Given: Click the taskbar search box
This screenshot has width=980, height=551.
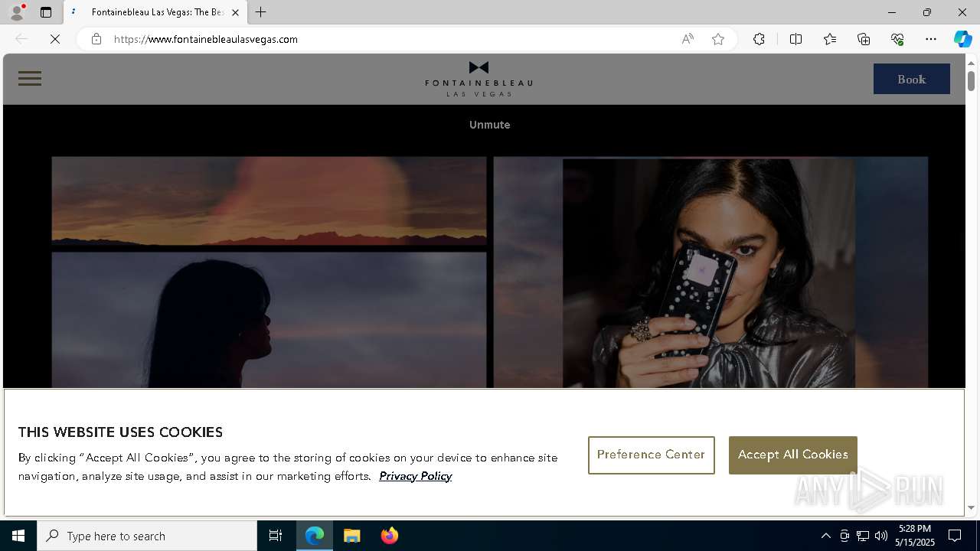Looking at the screenshot, I should click(x=147, y=536).
